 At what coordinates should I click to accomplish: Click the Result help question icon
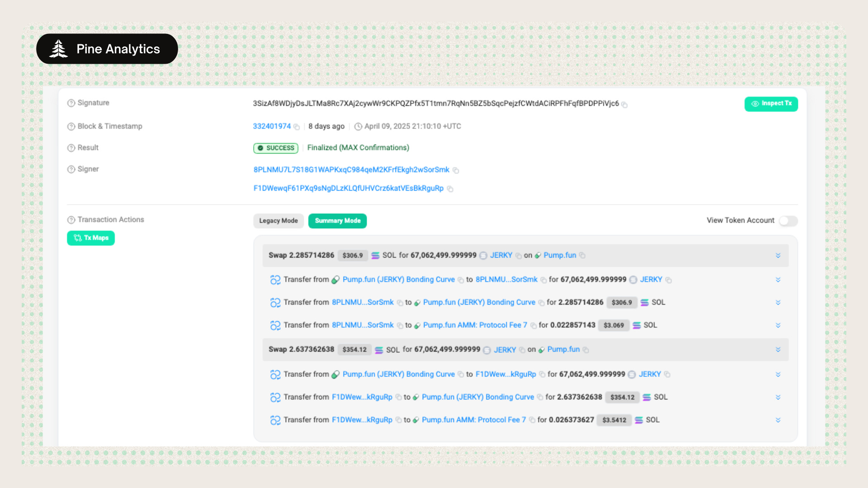[x=71, y=148]
